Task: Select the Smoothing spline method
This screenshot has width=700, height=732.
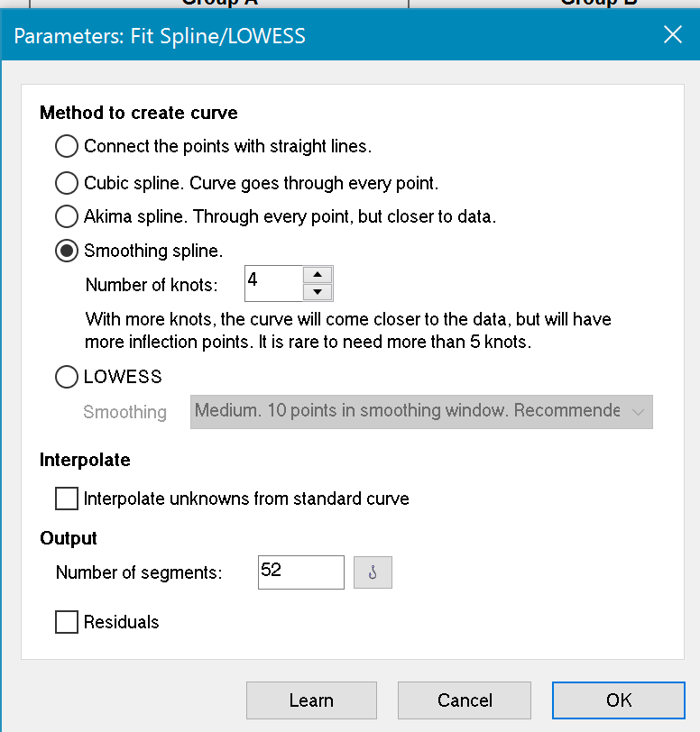Action: click(66, 251)
